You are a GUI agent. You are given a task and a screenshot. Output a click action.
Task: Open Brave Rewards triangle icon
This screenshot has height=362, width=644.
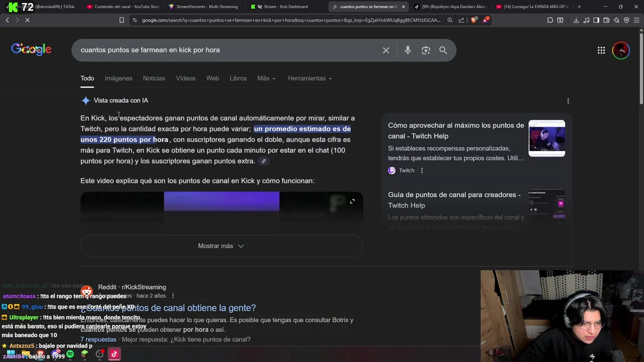[486, 20]
